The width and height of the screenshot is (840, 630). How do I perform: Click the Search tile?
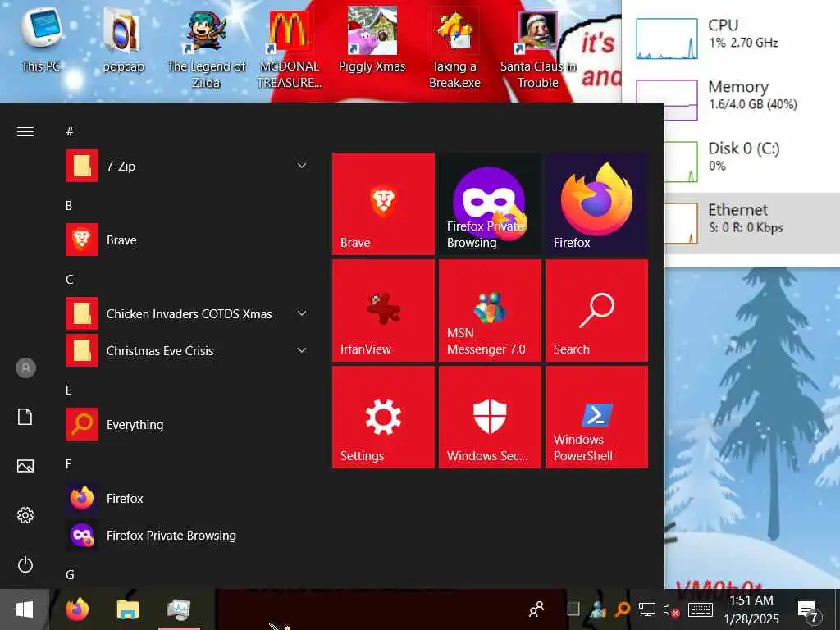tap(596, 310)
